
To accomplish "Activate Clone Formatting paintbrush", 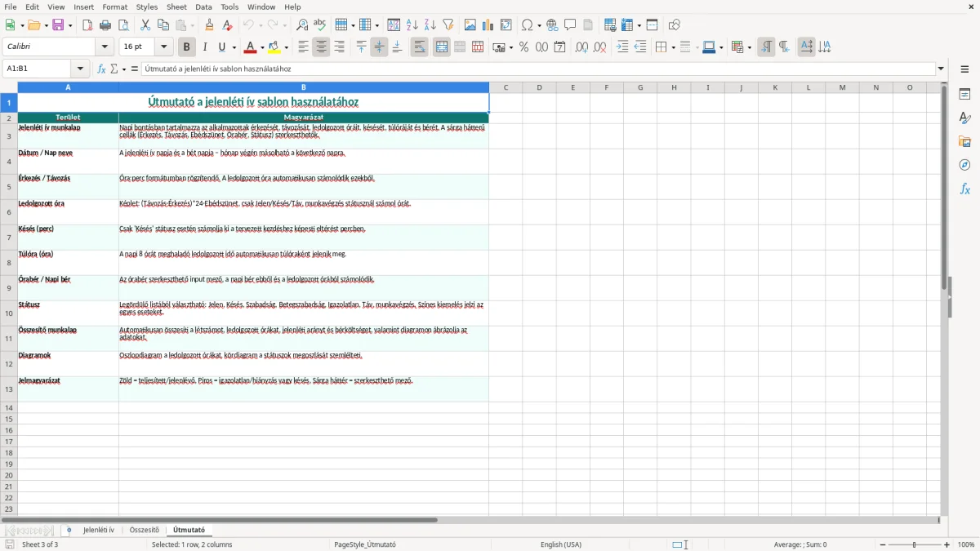I will click(210, 25).
